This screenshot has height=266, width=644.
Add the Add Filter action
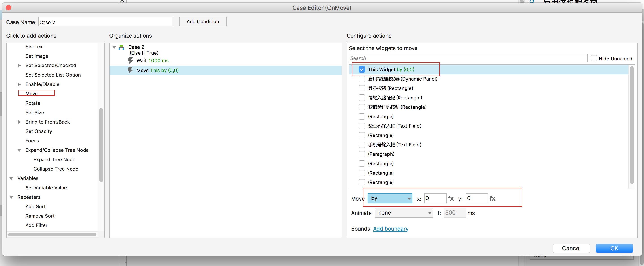pyautogui.click(x=36, y=225)
